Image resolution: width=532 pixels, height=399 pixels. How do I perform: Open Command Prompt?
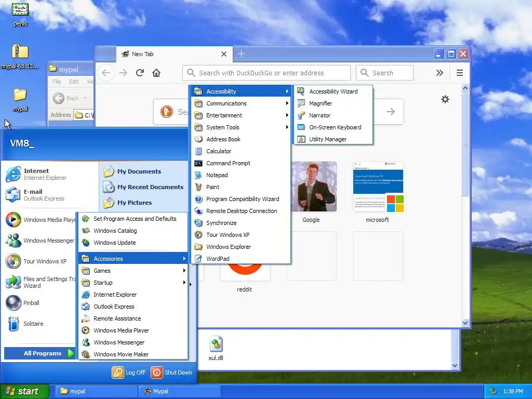pyautogui.click(x=241, y=163)
